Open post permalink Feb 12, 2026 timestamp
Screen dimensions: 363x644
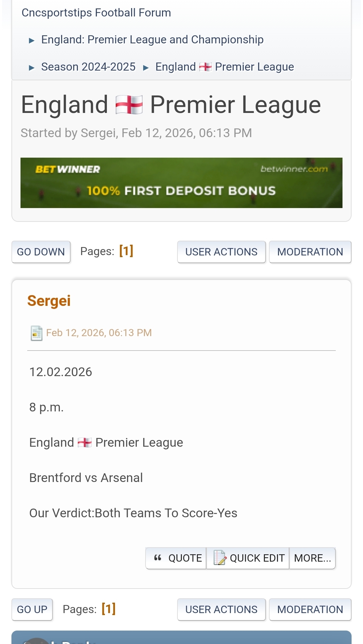click(99, 333)
